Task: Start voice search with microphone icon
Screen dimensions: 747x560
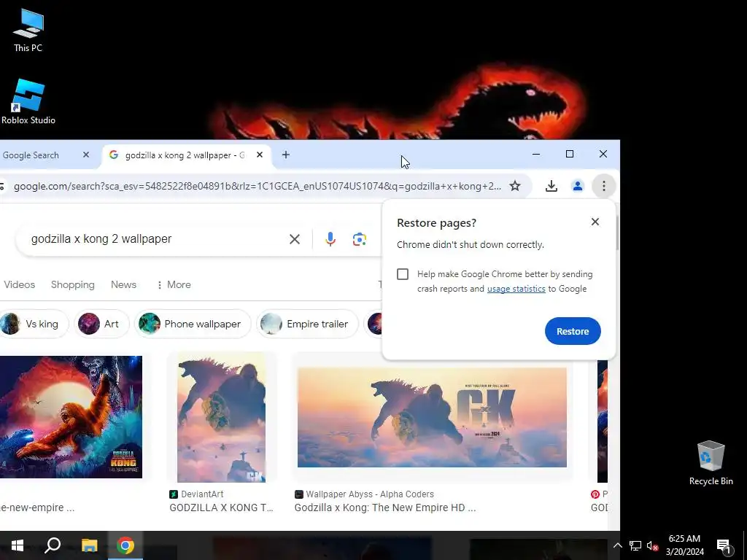Action: tap(330, 239)
